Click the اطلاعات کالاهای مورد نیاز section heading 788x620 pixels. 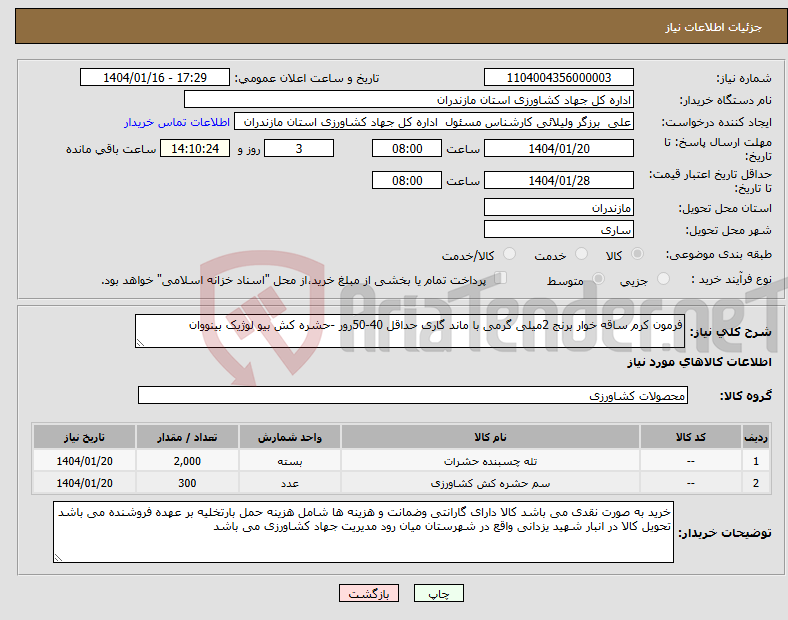pos(699,362)
